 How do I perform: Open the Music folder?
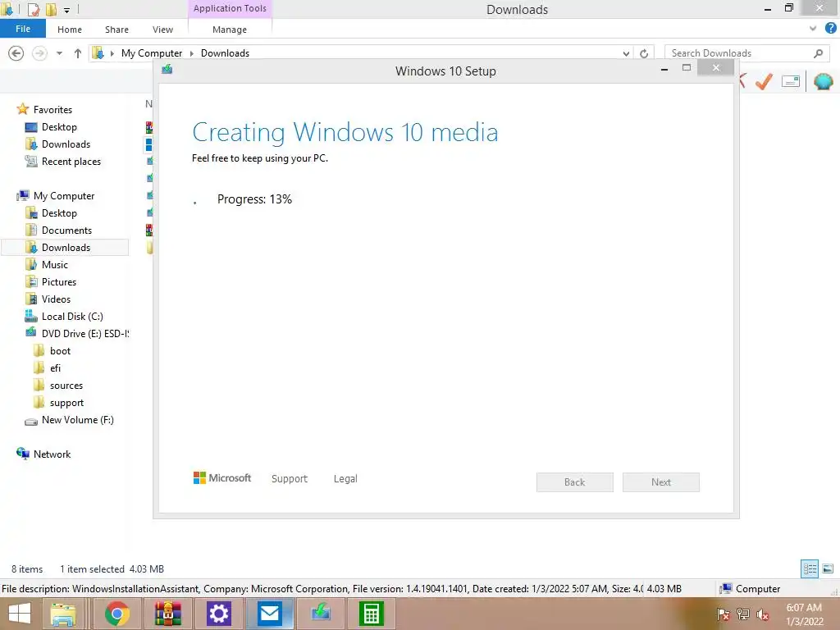(55, 265)
